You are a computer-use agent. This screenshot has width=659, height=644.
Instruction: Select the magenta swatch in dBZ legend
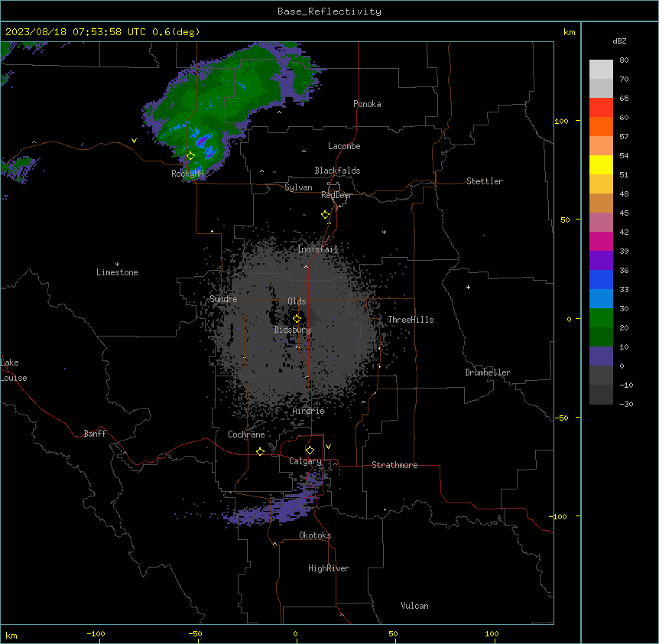(x=601, y=241)
